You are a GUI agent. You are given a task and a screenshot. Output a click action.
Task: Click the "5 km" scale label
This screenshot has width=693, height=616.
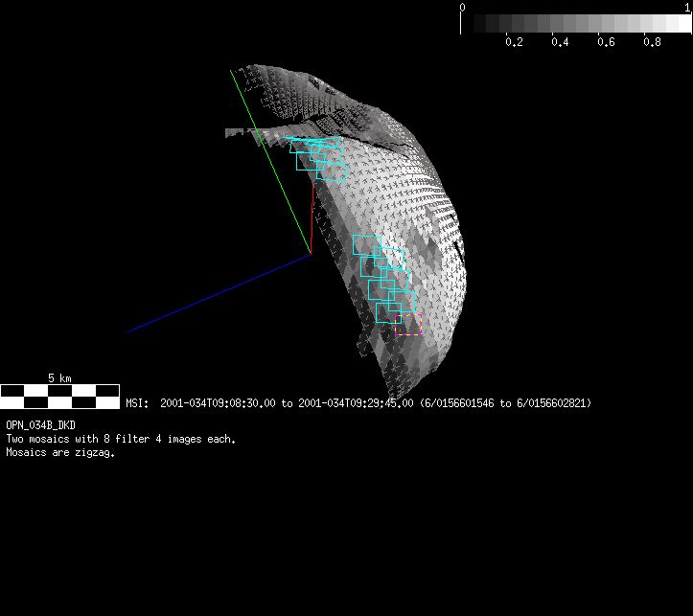pyautogui.click(x=59, y=378)
